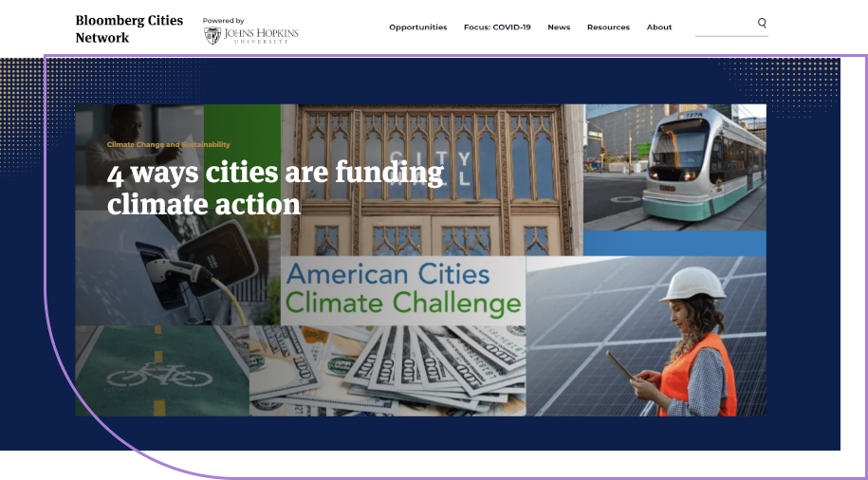Click the Johns Hopkins shield logo

pyautogui.click(x=212, y=35)
